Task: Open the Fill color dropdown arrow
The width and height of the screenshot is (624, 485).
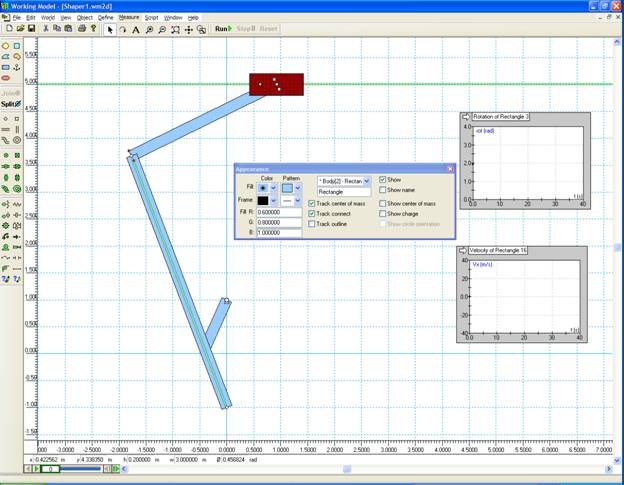Action: tap(274, 188)
